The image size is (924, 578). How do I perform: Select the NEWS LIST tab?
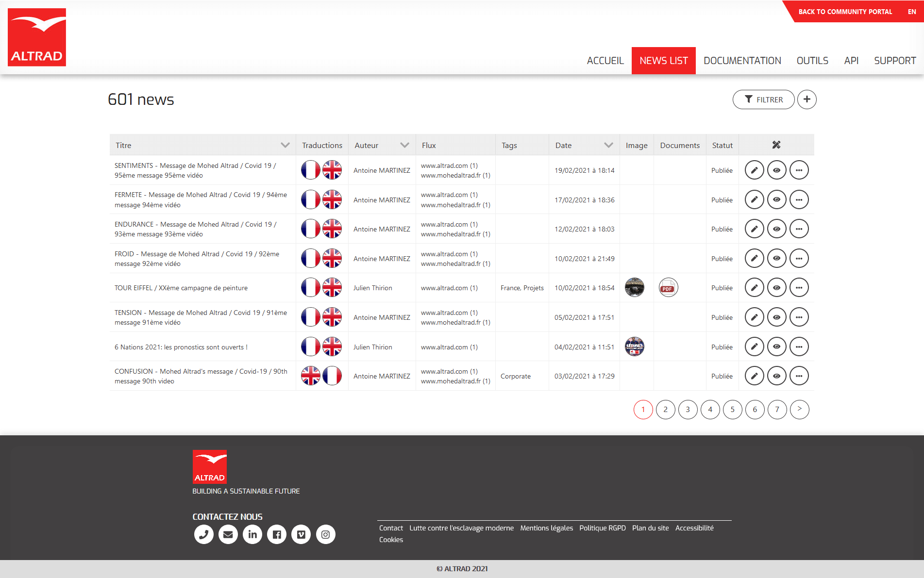tap(663, 61)
